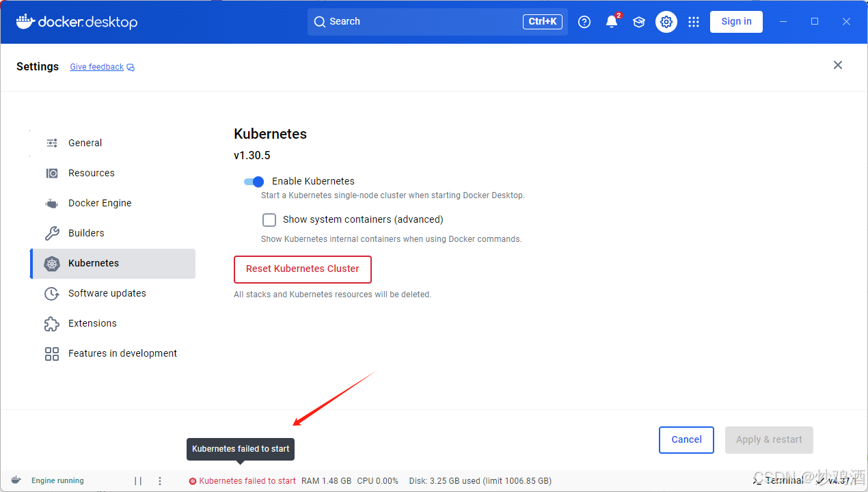This screenshot has width=868, height=492.
Task: Select the Kubernetes settings section
Action: (113, 263)
